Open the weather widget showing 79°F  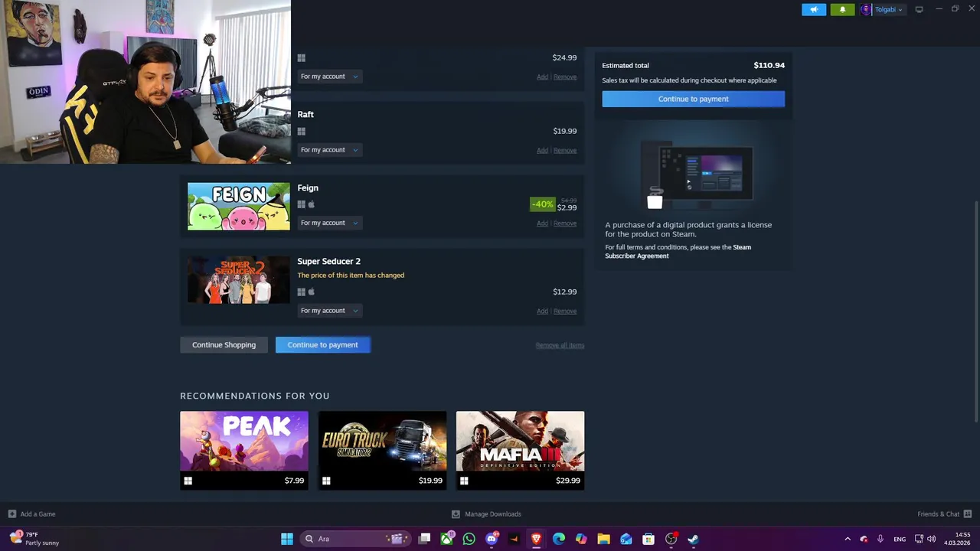[34, 539]
